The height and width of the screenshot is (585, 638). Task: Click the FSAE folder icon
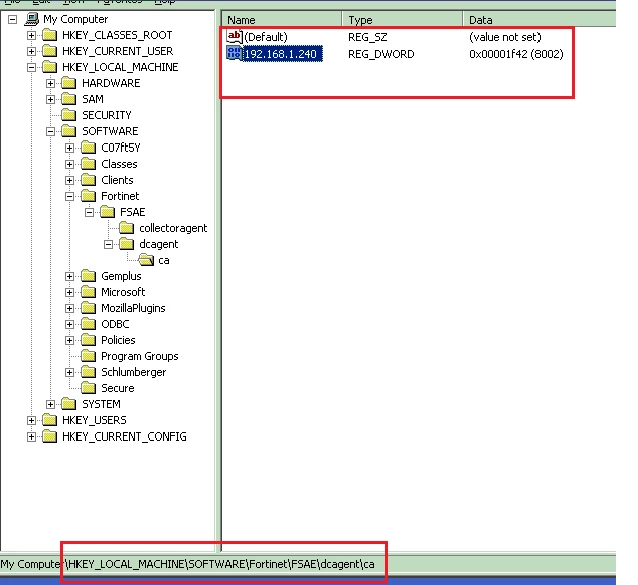(107, 212)
